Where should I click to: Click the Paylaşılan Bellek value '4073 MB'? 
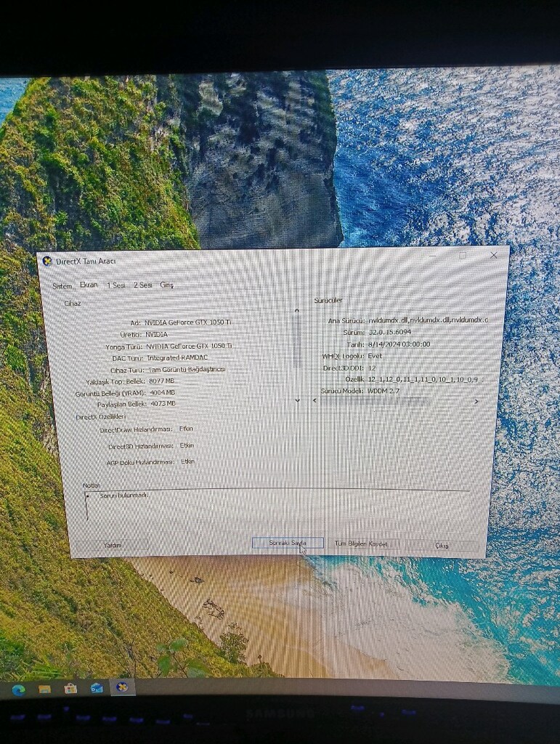click(x=163, y=404)
